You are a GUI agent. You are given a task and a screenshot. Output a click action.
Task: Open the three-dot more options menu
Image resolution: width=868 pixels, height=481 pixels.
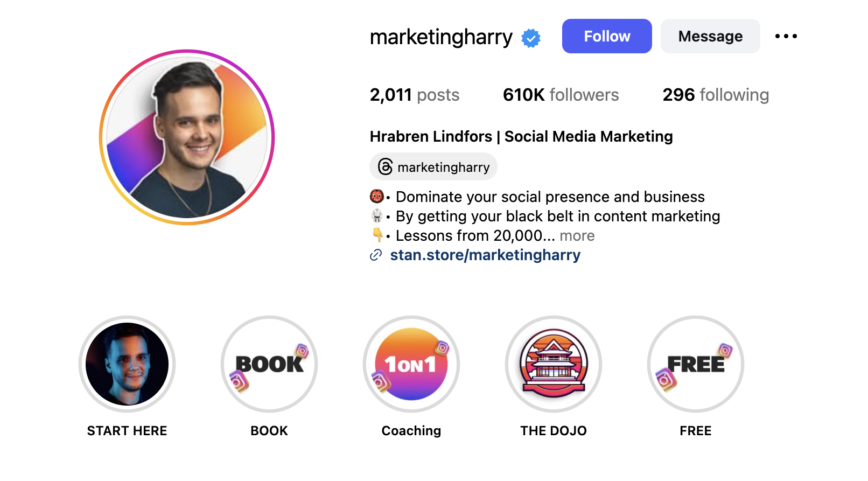click(786, 36)
